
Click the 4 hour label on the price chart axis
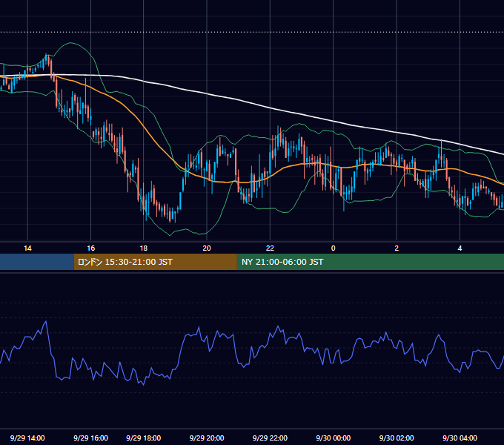460,248
